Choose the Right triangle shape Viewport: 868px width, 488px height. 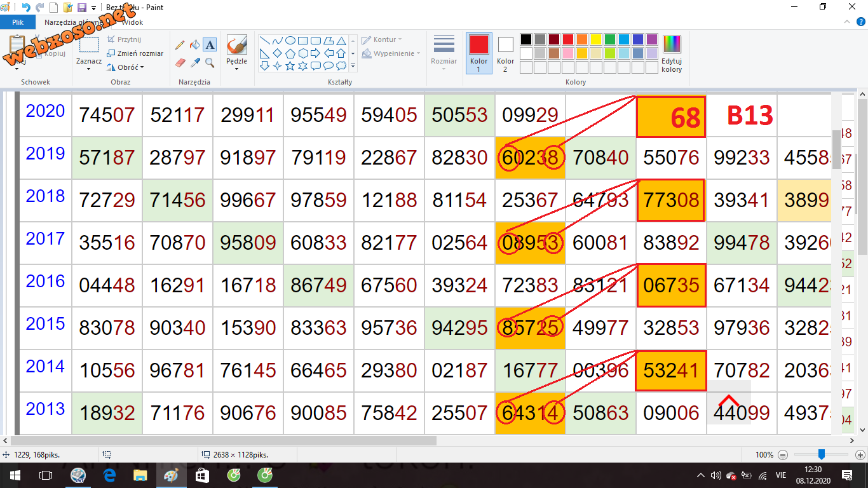coord(264,53)
